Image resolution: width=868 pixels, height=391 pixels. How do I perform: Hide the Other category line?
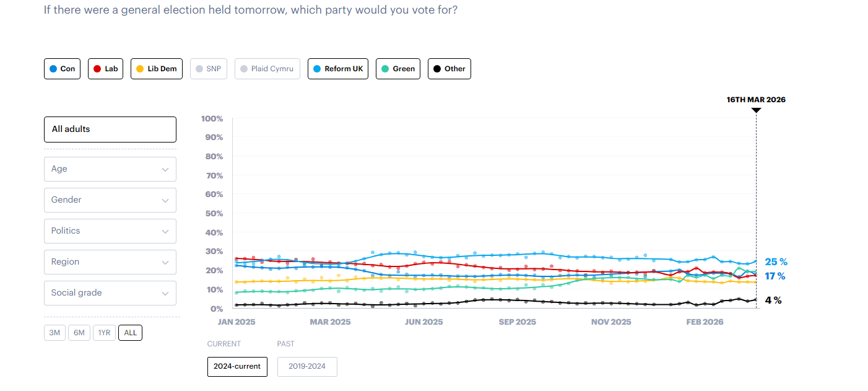449,69
